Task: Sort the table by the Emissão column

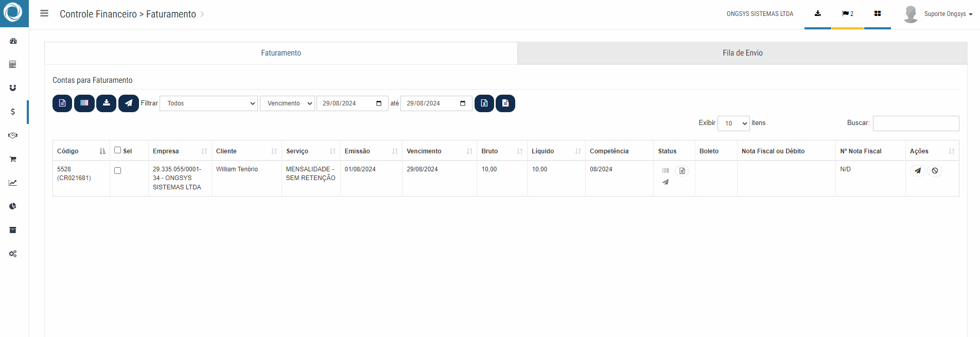Action: 371,151
